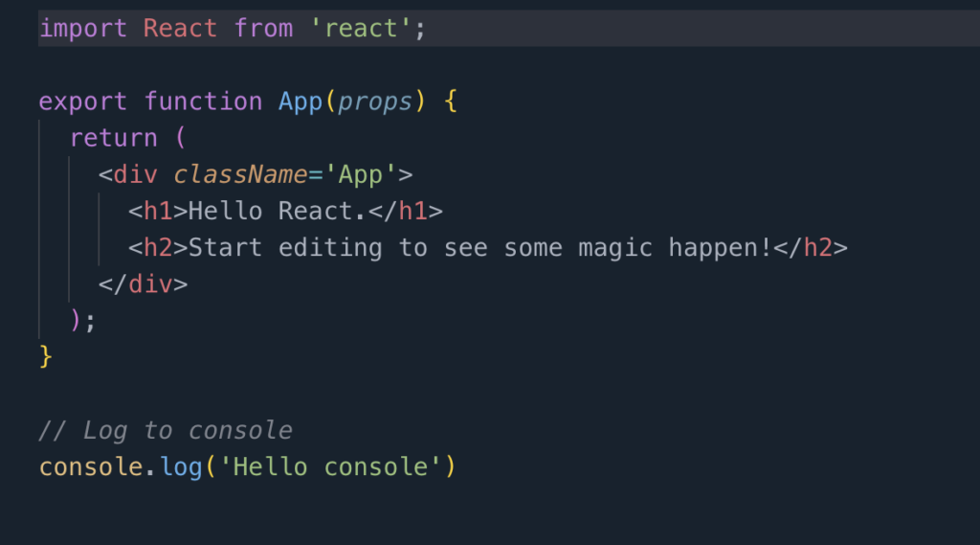Click the opening h2 tag

point(158,248)
